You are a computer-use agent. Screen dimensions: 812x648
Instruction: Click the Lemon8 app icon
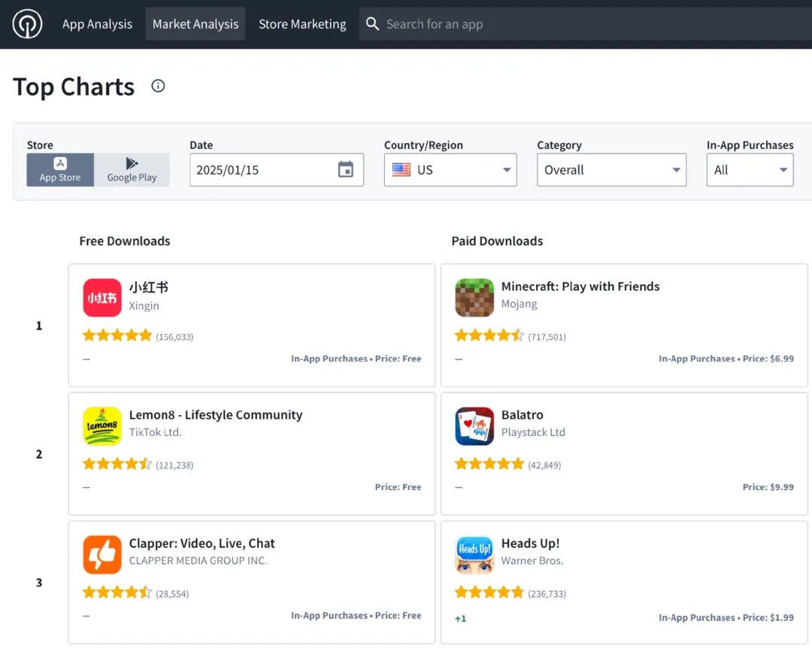102,426
